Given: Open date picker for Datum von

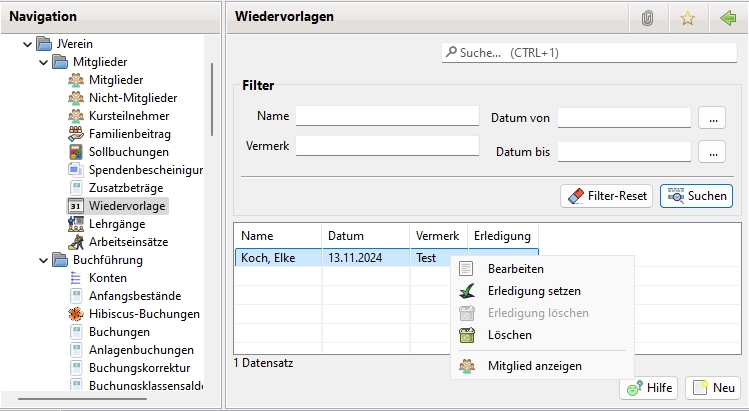Looking at the screenshot, I should [x=711, y=118].
